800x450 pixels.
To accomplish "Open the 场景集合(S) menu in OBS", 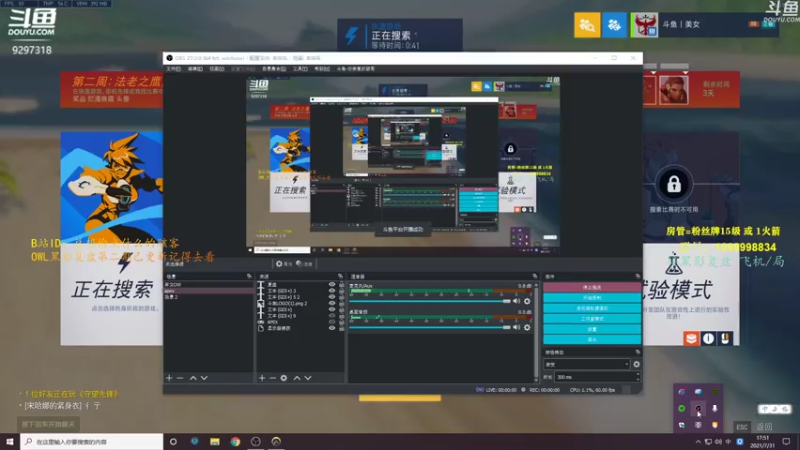I will click(274, 69).
